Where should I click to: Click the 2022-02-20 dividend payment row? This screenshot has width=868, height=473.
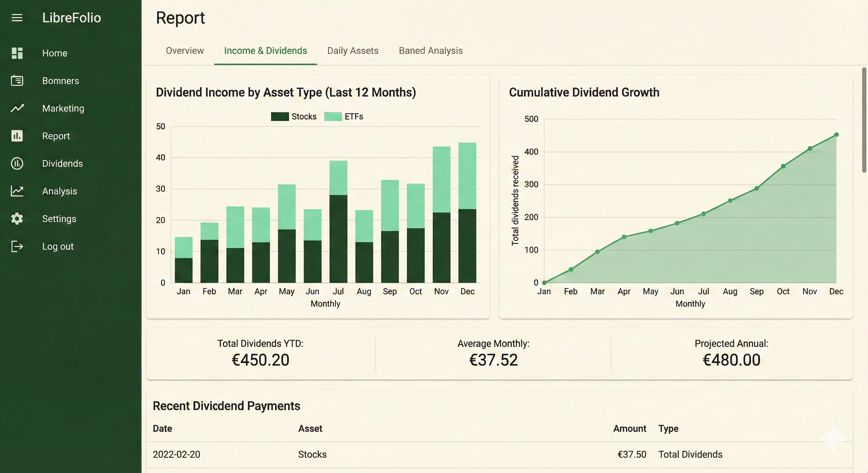coord(404,455)
